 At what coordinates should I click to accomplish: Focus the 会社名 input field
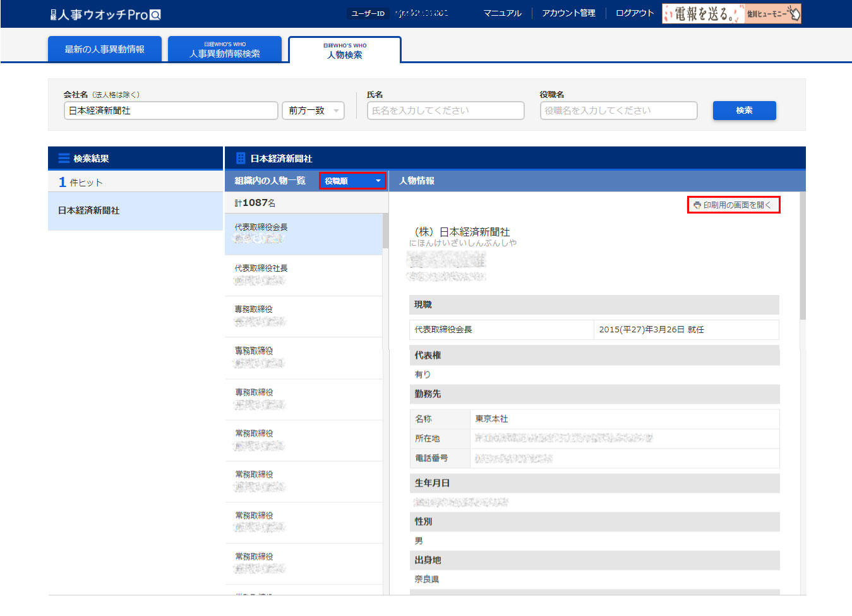(x=171, y=111)
